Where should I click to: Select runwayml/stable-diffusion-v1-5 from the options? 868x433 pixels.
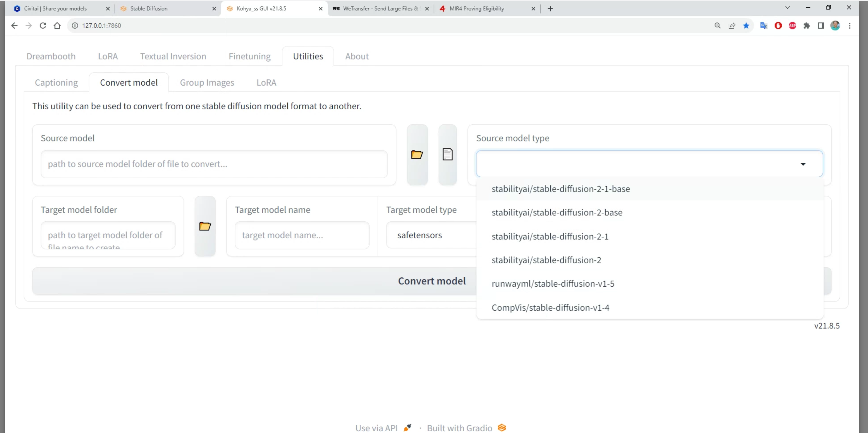pyautogui.click(x=553, y=284)
